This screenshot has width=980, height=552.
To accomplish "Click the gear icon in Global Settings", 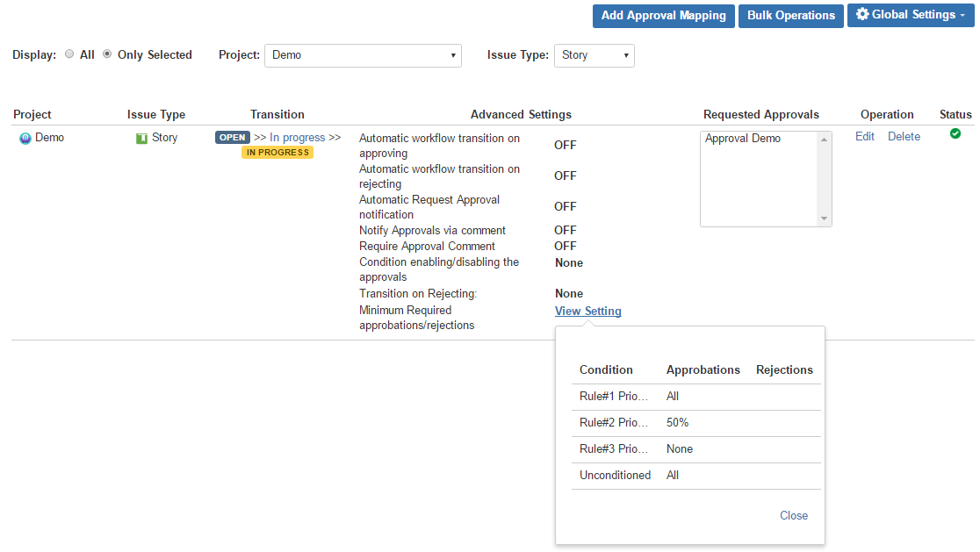I will coord(862,15).
